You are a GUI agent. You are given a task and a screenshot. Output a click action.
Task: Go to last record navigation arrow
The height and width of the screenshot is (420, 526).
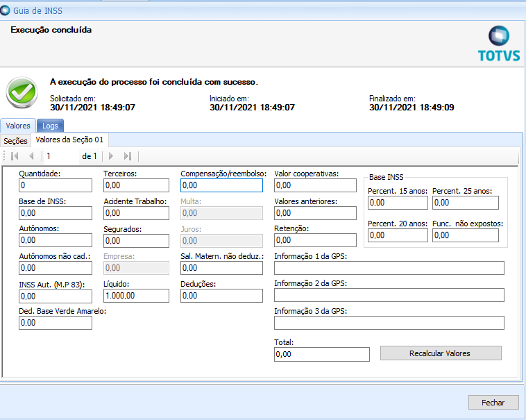[x=128, y=156]
